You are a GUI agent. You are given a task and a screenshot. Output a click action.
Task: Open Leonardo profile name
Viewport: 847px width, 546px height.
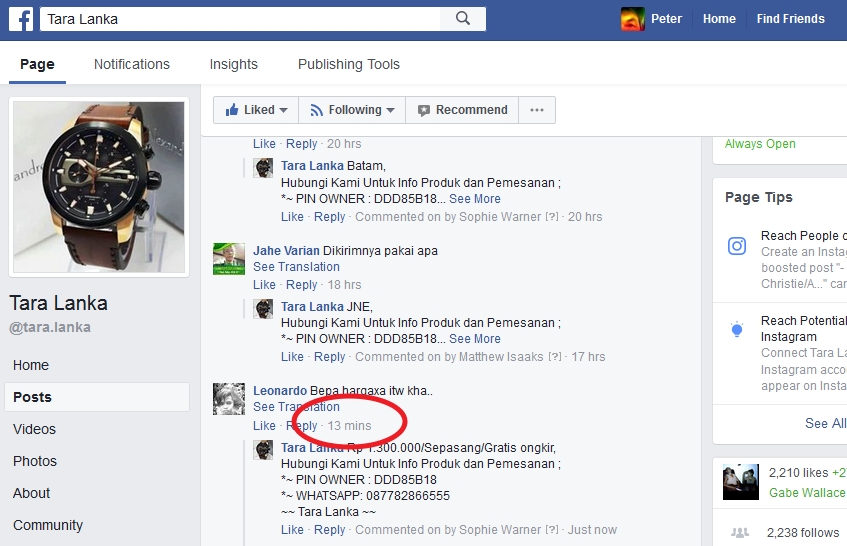[280, 390]
